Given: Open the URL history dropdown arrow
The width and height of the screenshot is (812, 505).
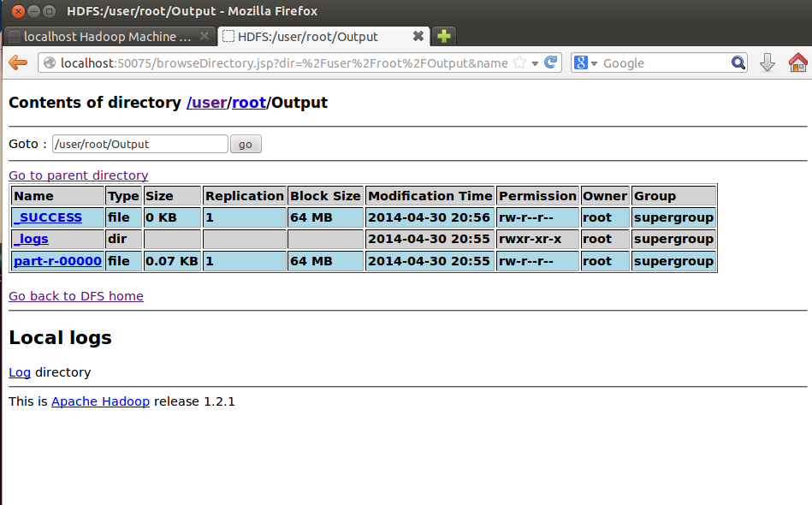Looking at the screenshot, I should coord(535,63).
